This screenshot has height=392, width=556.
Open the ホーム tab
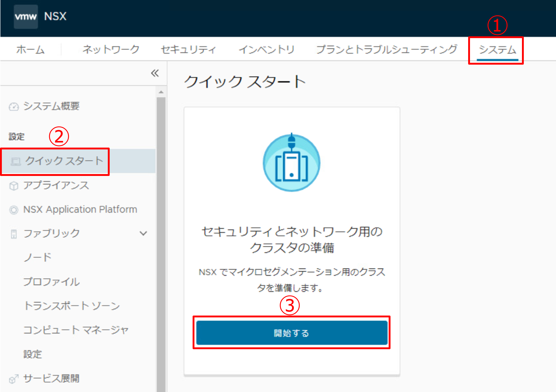click(x=31, y=50)
